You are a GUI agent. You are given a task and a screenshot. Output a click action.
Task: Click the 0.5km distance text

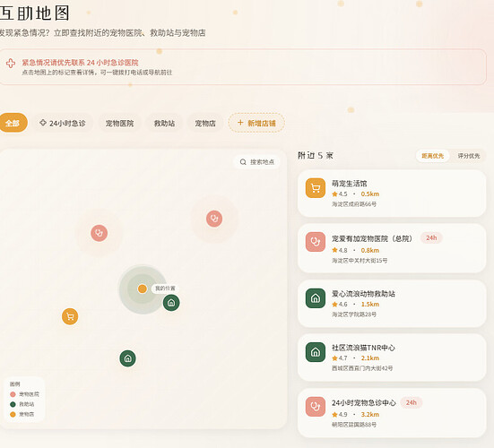click(x=370, y=194)
